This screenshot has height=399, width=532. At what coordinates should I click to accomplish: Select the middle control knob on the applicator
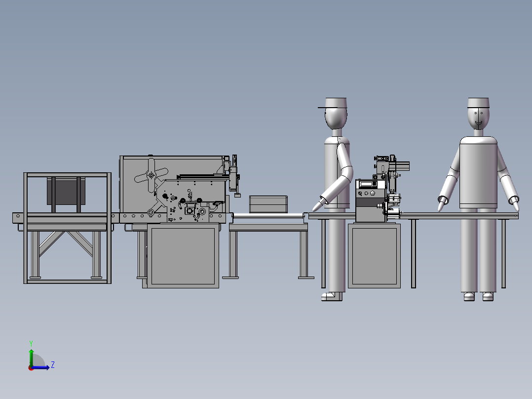tap(366, 193)
